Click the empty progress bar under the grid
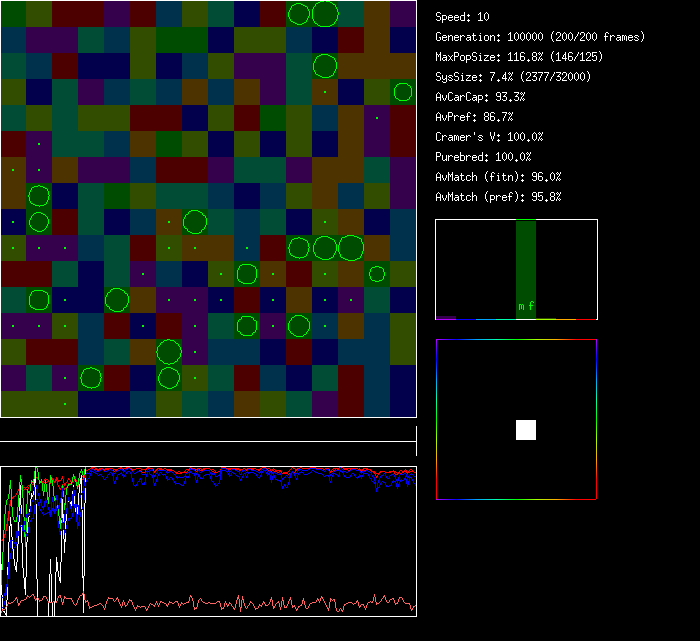This screenshot has height=641, width=700. (208, 433)
